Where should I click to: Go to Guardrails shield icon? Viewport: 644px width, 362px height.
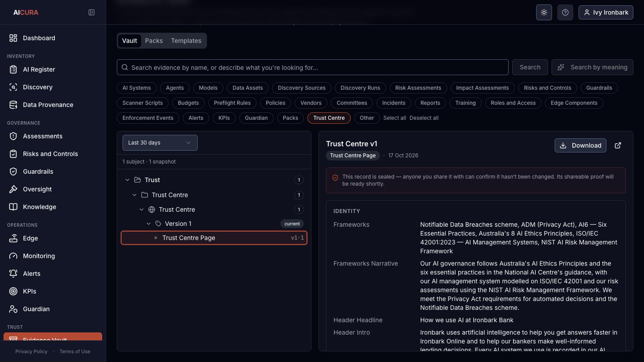coord(13,171)
